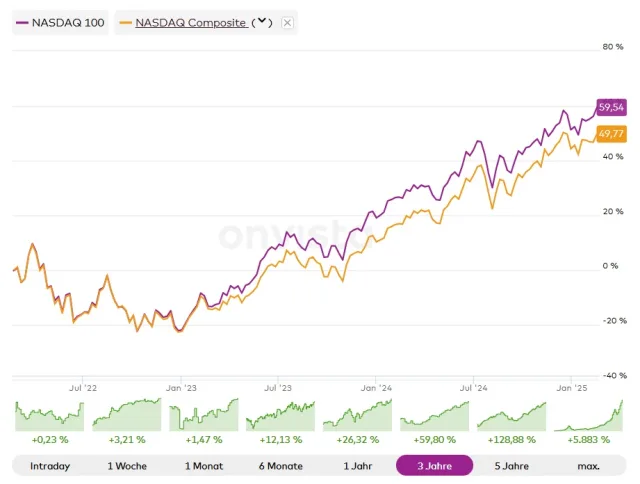Remove NASDAQ Composite comparison with X icon
Image resolution: width=640 pixels, height=484 pixels.
coord(288,23)
